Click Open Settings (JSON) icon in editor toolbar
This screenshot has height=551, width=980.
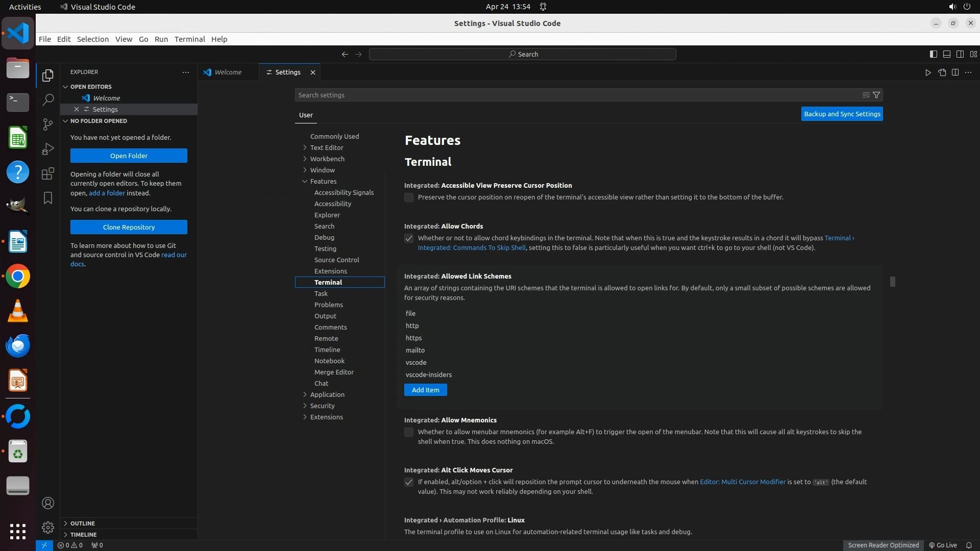[x=942, y=72]
